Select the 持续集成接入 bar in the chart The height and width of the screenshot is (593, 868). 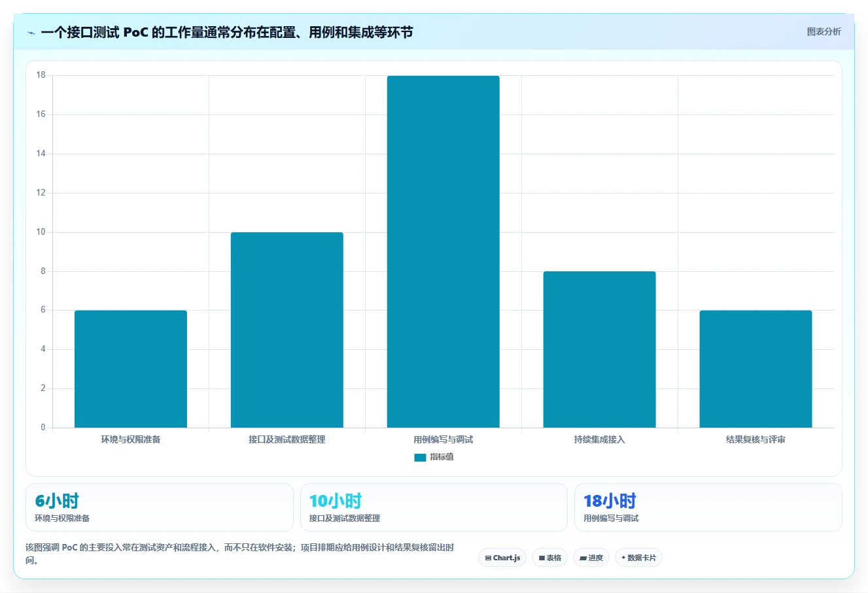pyautogui.click(x=599, y=350)
